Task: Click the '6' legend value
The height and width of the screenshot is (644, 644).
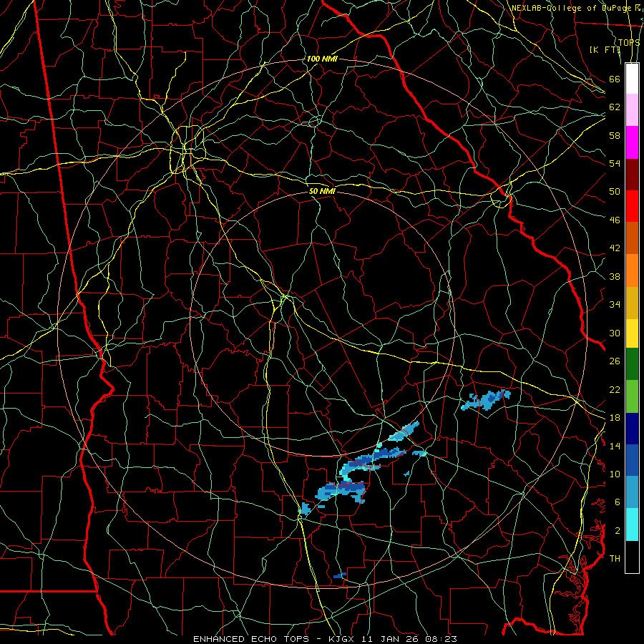Action: coord(618,502)
